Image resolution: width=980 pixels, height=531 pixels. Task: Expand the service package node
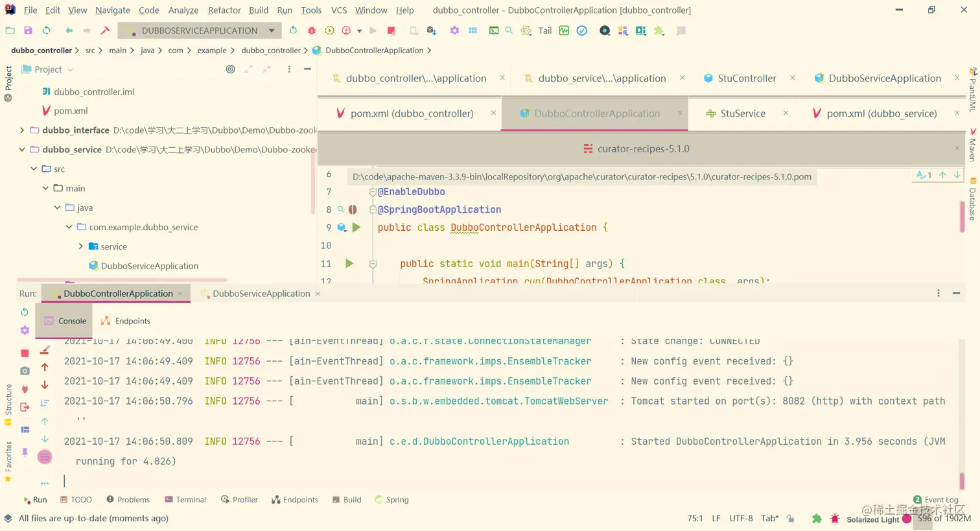80,247
